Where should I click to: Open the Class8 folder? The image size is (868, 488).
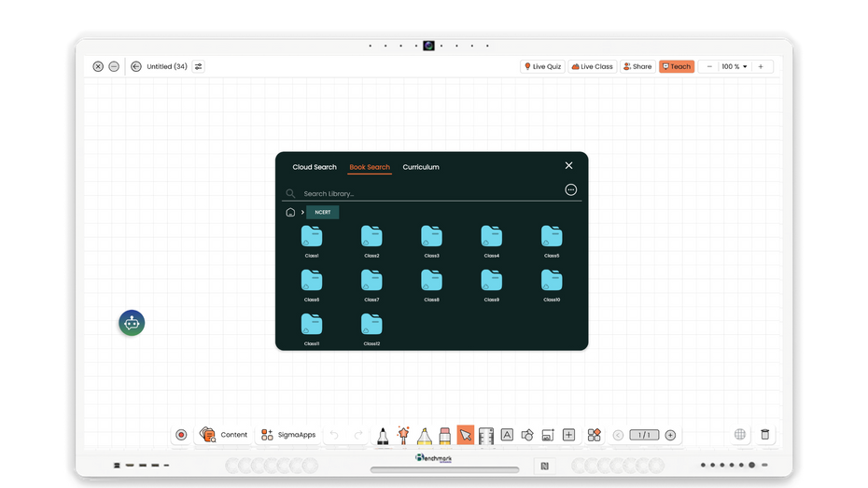pyautogui.click(x=432, y=285)
